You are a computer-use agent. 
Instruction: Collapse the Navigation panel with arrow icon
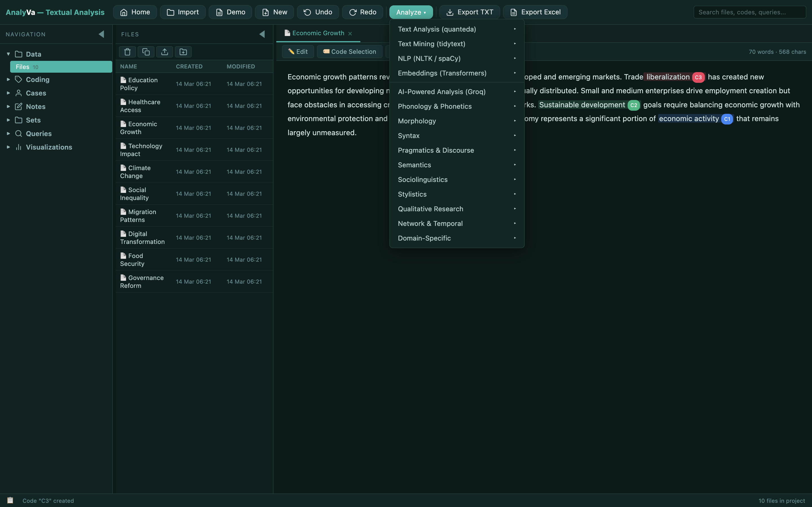[x=101, y=34]
